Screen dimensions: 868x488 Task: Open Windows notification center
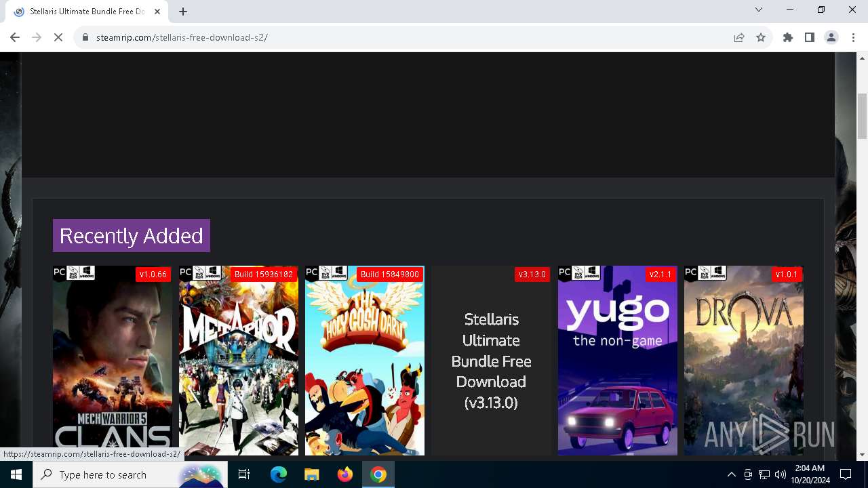[846, 474]
